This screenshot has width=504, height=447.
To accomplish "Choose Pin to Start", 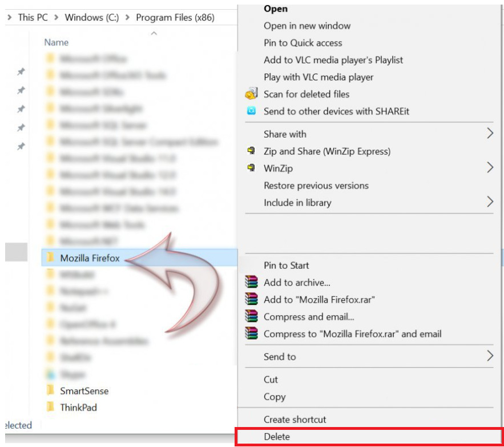I will 286,265.
